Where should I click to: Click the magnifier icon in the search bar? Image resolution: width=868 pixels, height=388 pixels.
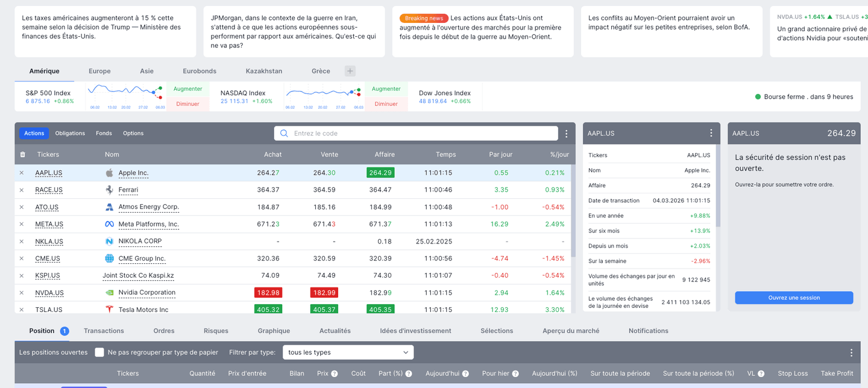click(x=283, y=133)
